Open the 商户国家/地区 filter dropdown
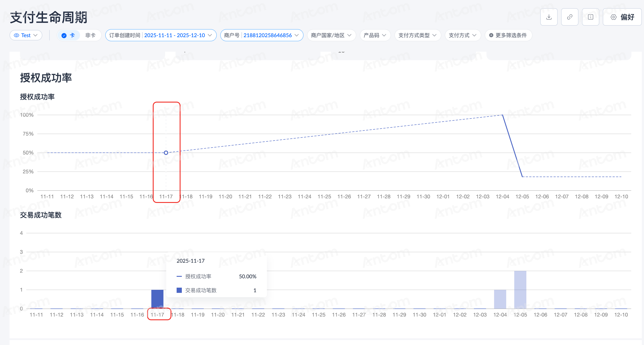The height and width of the screenshot is (345, 644). (331, 35)
